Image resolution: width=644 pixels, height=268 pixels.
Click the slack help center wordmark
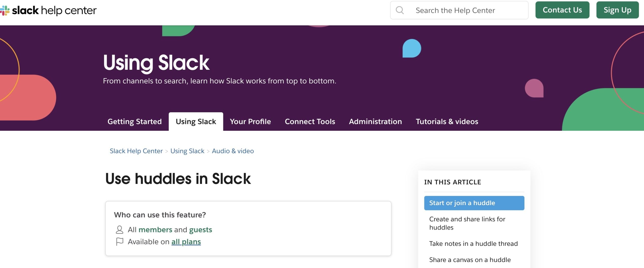(x=54, y=11)
